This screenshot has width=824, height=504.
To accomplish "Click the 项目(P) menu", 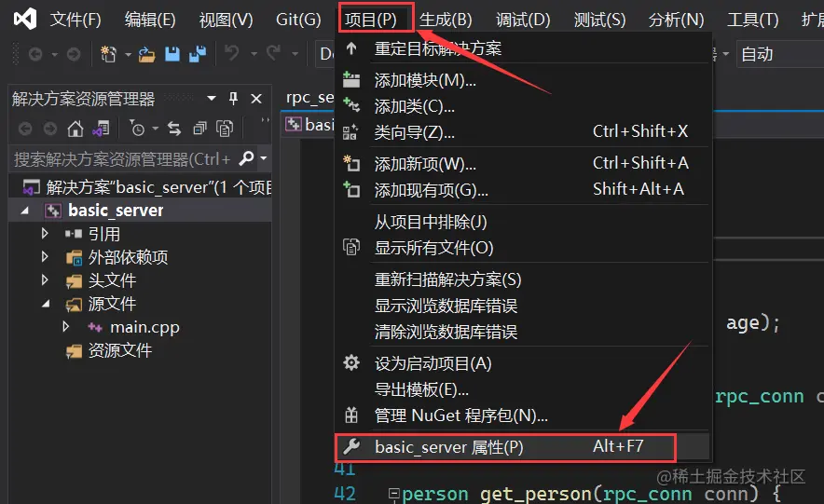I will coord(370,20).
